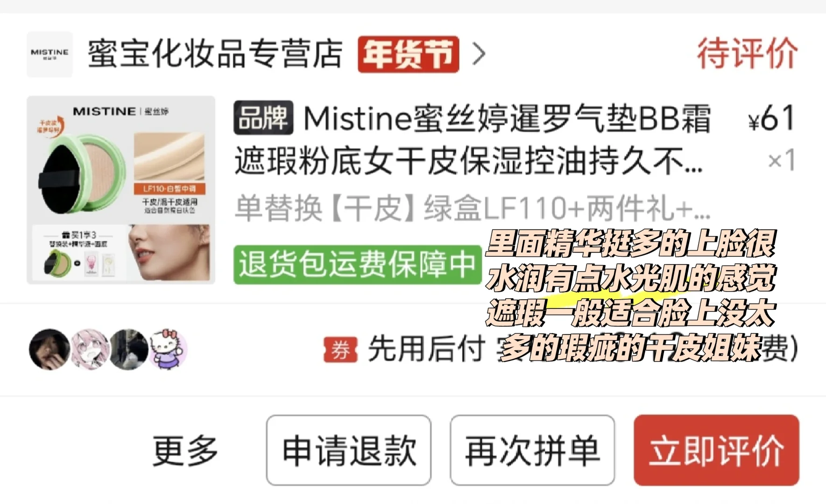
Task: Check the 待评价 order status
Action: pos(748,54)
